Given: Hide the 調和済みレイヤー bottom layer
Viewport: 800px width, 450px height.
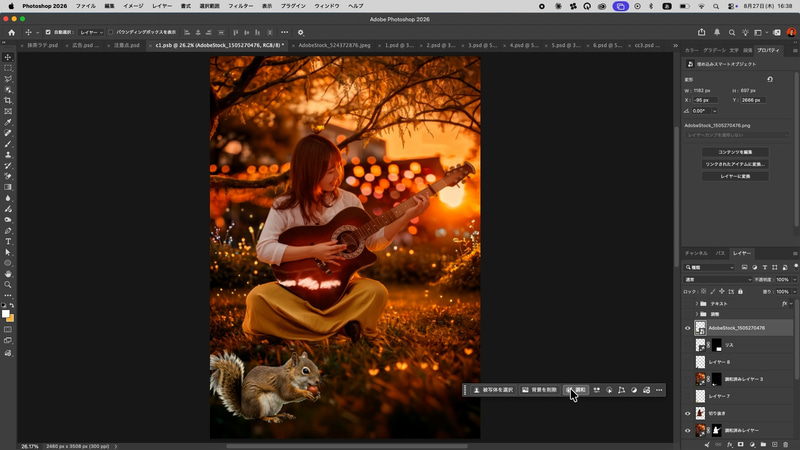Looking at the screenshot, I should [687, 431].
